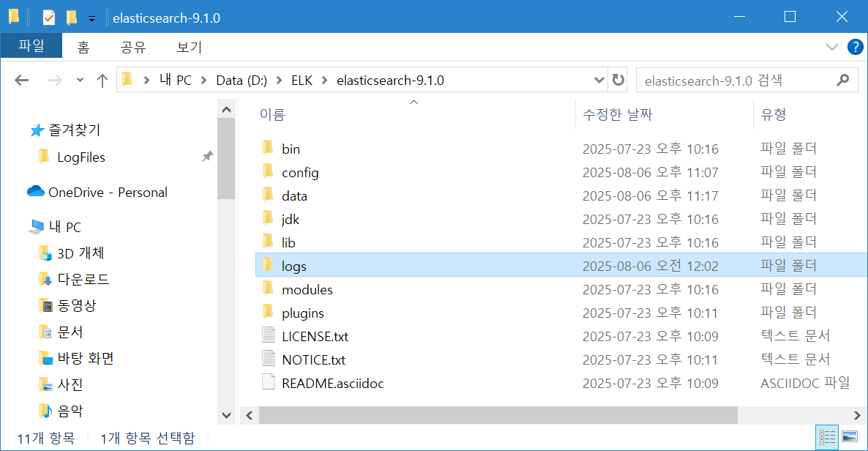Open 사진 in navigation pane
868x451 pixels.
pos(70,384)
